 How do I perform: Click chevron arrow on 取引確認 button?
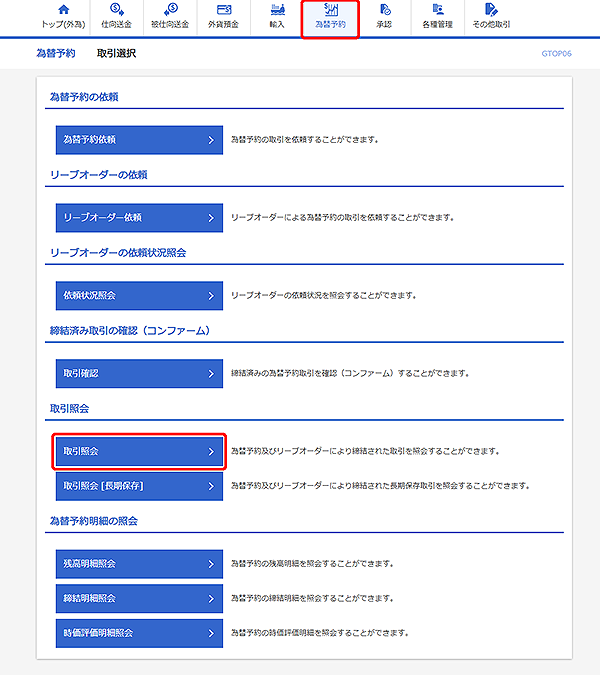coord(211,374)
